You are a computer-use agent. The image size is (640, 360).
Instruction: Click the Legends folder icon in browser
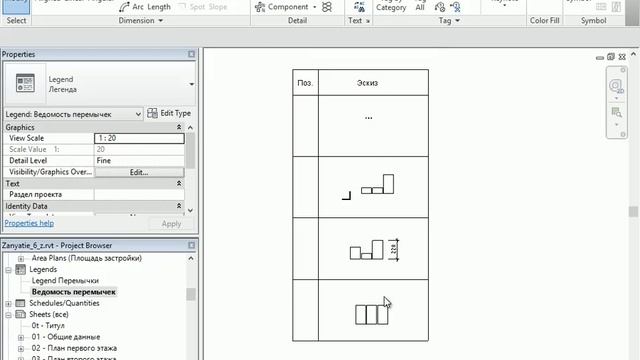click(x=20, y=269)
